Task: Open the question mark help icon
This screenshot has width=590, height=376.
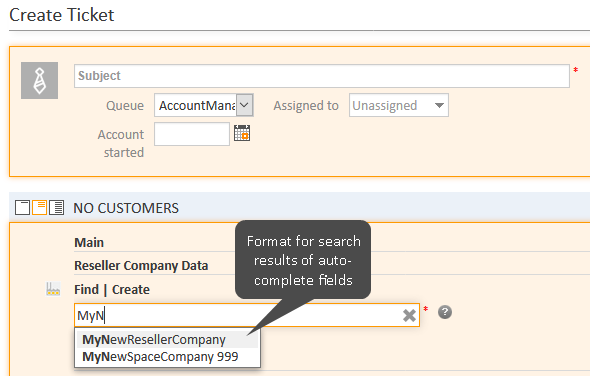Action: coord(445,312)
